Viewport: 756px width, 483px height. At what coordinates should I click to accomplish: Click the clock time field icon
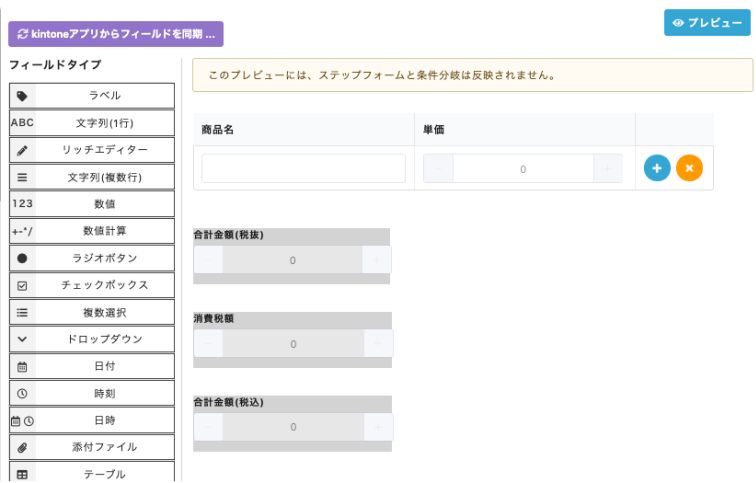coord(22,393)
